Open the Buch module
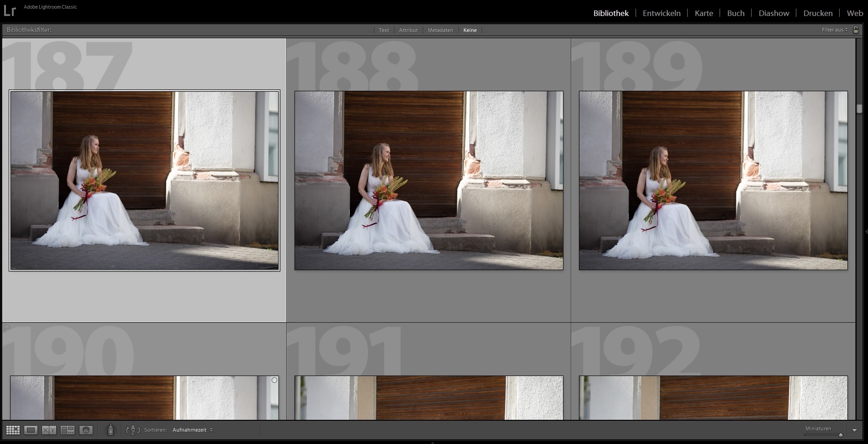 [x=736, y=13]
